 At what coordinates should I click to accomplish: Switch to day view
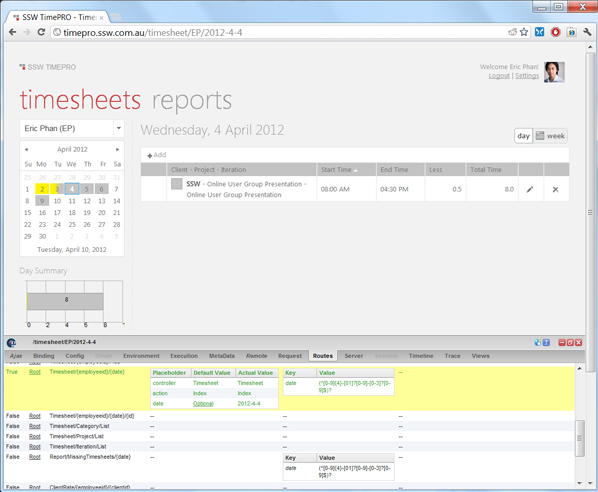[x=523, y=136]
